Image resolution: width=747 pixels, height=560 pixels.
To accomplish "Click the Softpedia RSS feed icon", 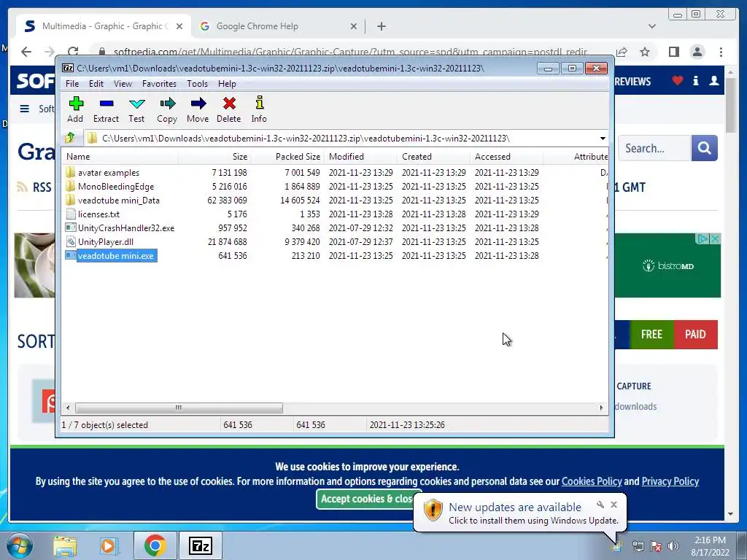I will tap(23, 187).
